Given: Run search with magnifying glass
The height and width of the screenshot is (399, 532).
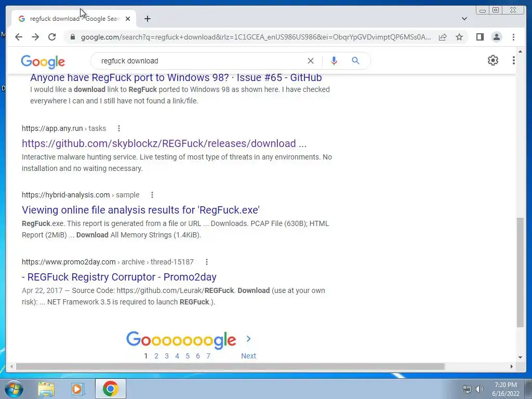Looking at the screenshot, I should tap(355, 61).
